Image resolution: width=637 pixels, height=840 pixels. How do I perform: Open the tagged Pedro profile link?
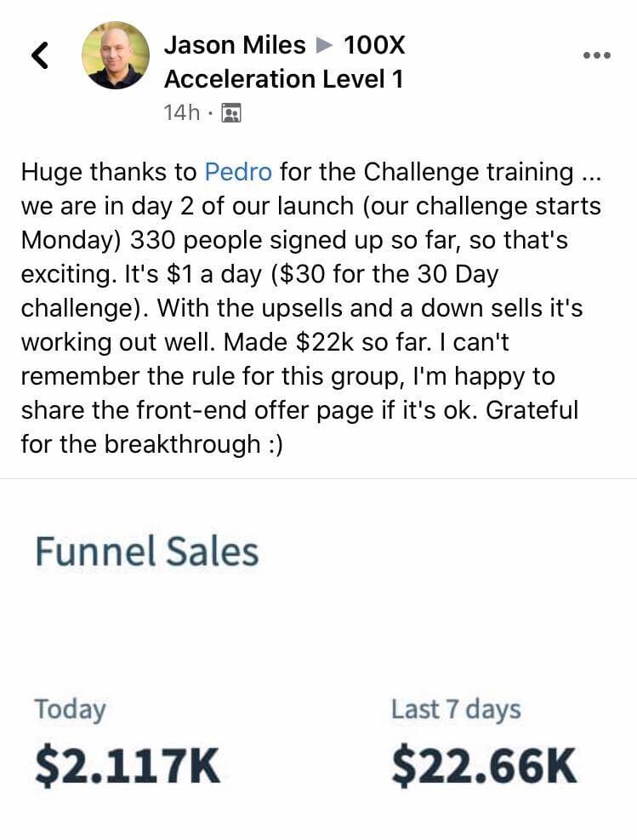point(238,172)
